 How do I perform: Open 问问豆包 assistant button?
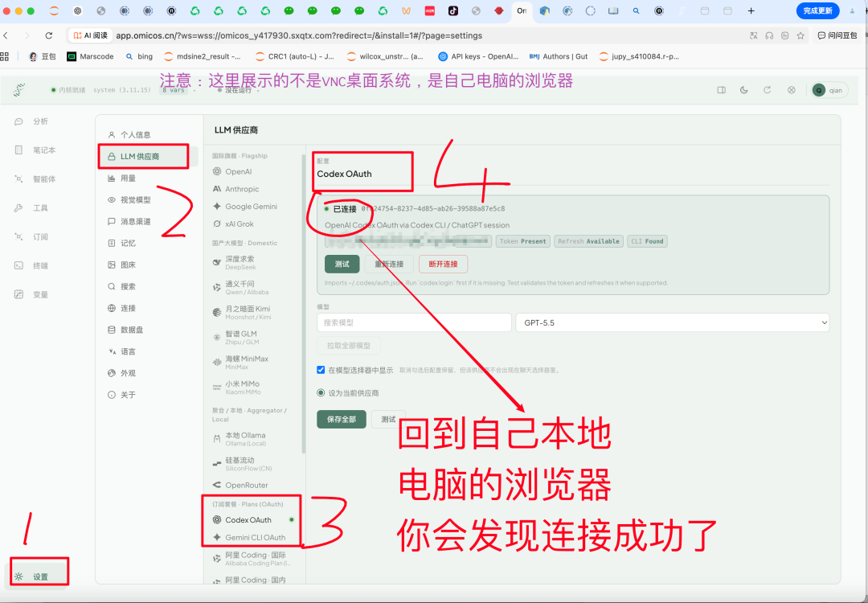pos(837,35)
